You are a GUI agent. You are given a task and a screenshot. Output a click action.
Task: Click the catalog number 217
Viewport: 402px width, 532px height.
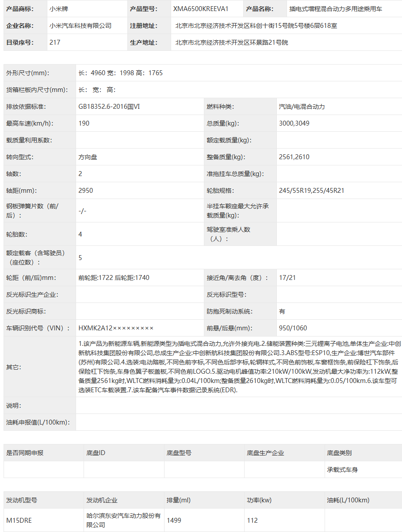pyautogui.click(x=55, y=42)
